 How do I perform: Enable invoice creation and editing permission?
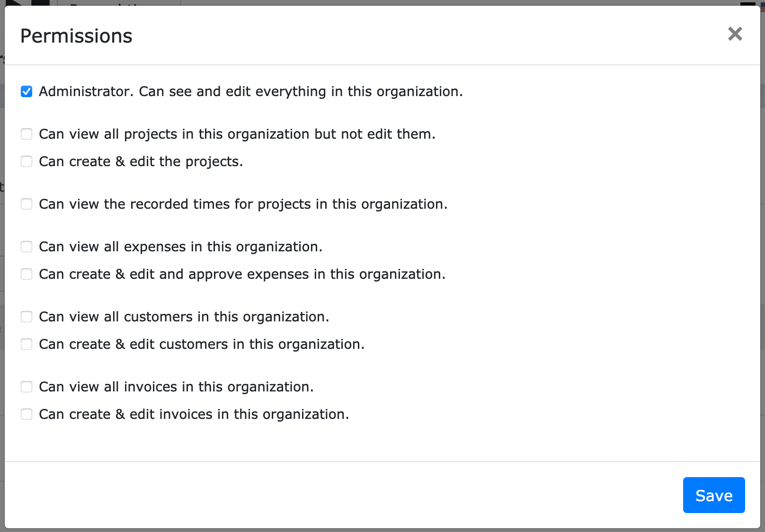(27, 414)
